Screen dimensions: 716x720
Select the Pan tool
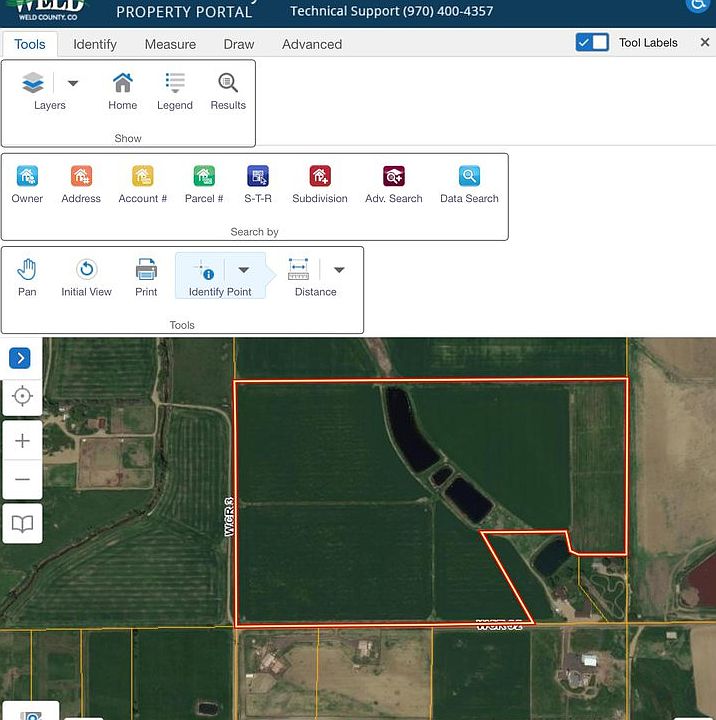pos(27,277)
